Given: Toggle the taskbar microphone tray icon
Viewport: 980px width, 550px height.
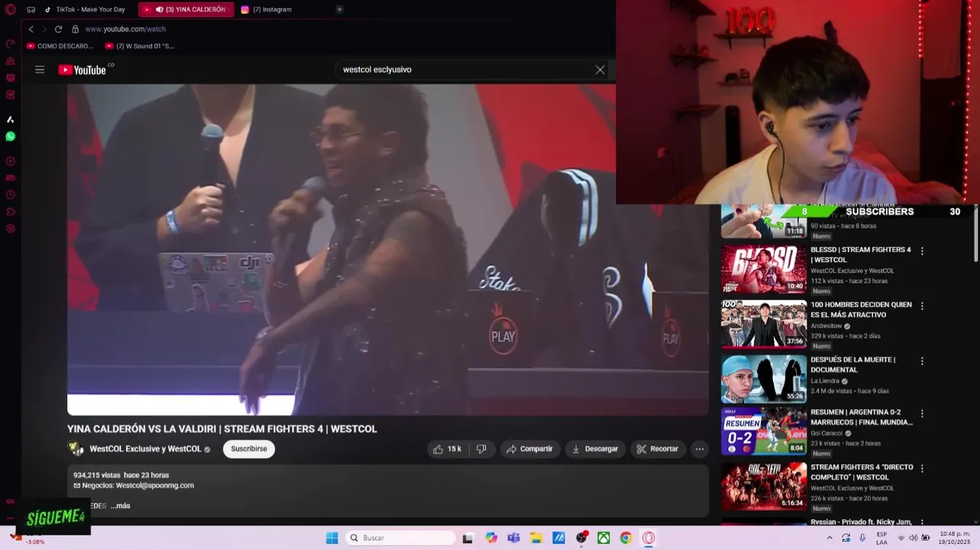Looking at the screenshot, I should [x=862, y=538].
